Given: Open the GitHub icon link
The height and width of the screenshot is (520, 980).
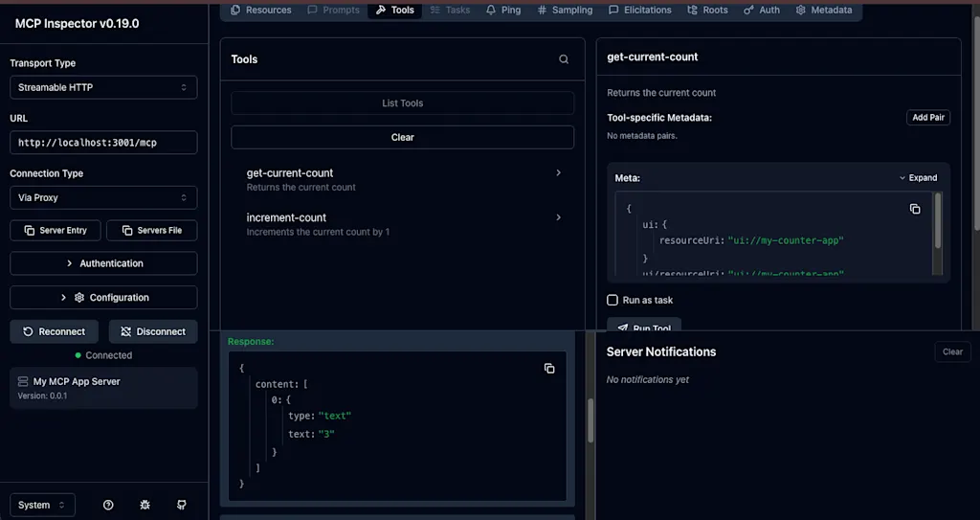Looking at the screenshot, I should tap(182, 505).
